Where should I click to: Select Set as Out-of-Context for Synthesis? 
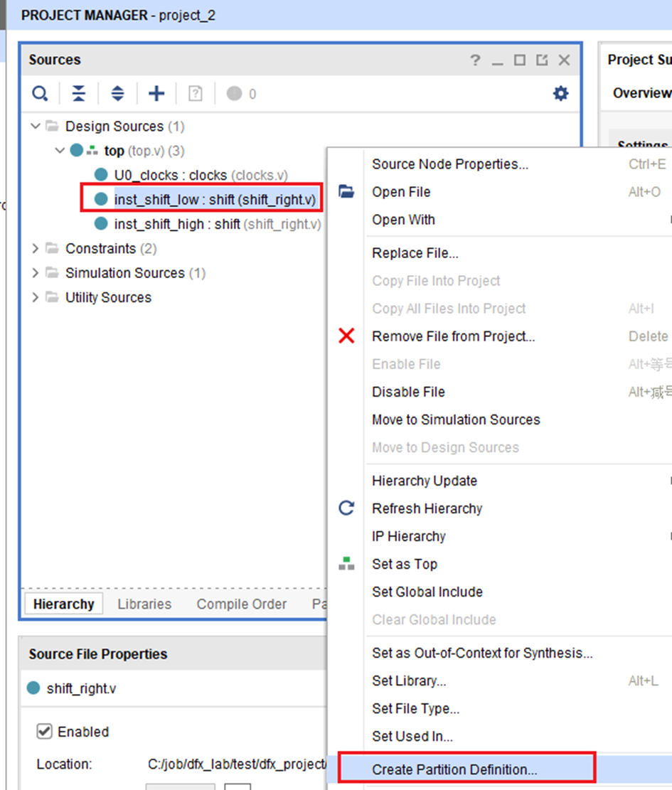482,653
